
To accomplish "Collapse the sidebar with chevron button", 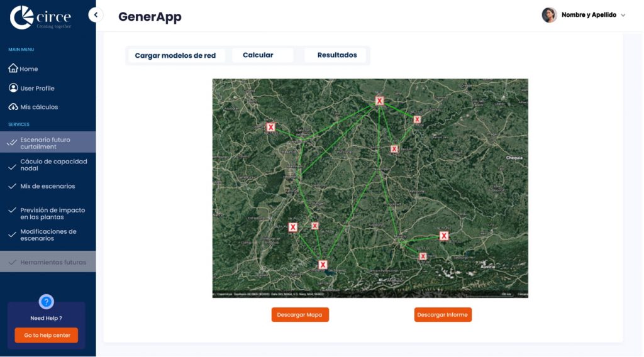I will [x=96, y=14].
